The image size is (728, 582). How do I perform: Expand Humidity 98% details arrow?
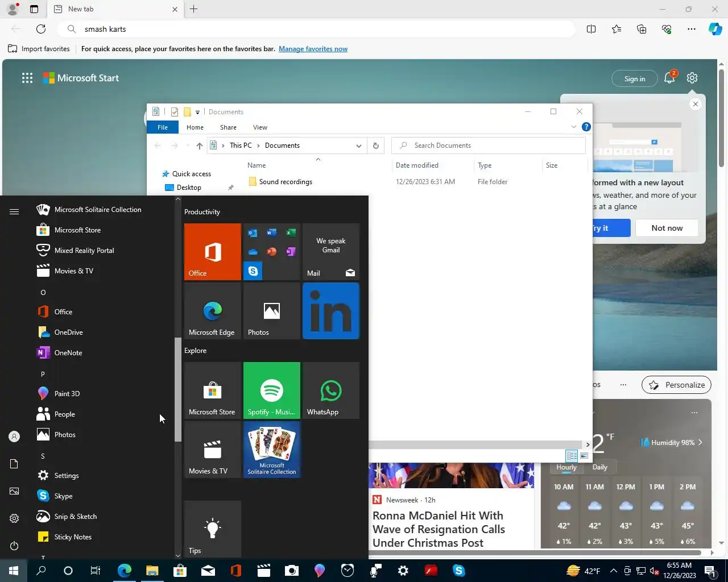click(700, 442)
